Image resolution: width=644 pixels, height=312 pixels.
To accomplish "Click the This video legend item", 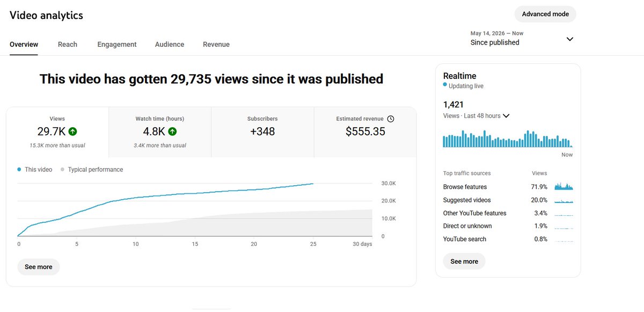I will tap(35, 169).
